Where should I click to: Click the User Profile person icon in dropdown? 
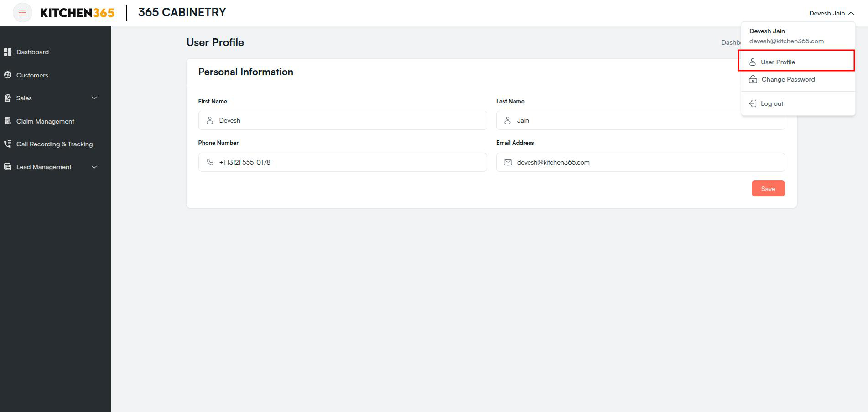click(x=753, y=62)
